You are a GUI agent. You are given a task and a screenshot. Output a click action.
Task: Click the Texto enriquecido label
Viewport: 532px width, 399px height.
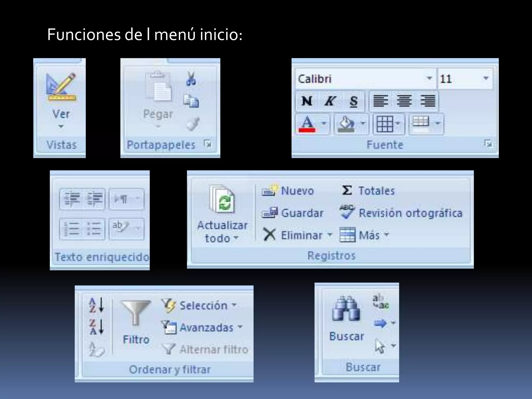pos(102,257)
